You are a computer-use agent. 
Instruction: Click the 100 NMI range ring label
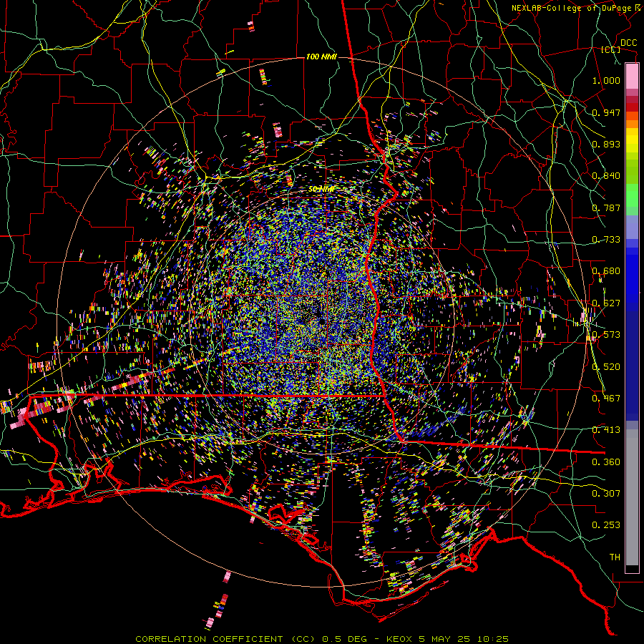pyautogui.click(x=321, y=57)
